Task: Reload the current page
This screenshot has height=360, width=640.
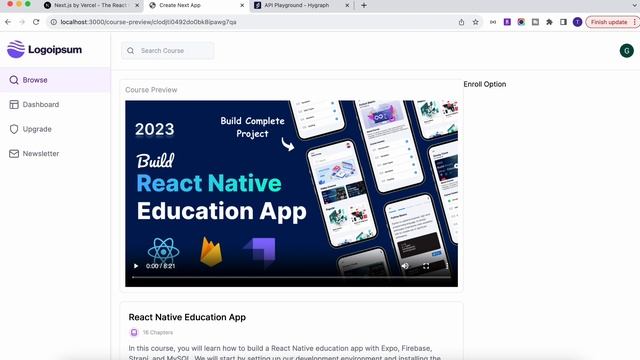Action: pyautogui.click(x=36, y=22)
